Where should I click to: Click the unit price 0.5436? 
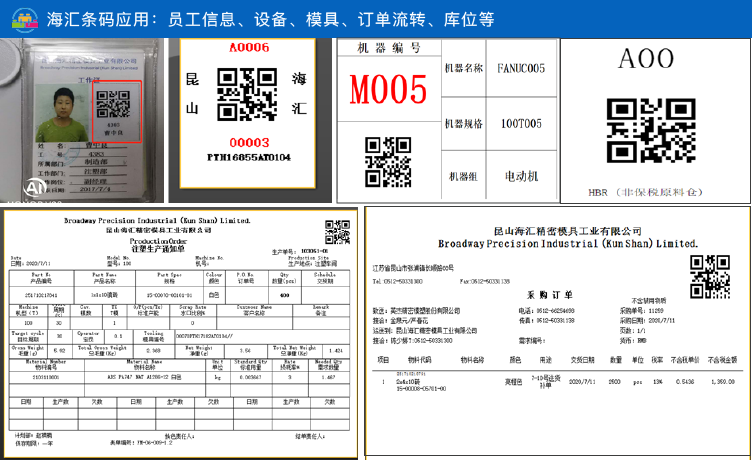click(684, 382)
